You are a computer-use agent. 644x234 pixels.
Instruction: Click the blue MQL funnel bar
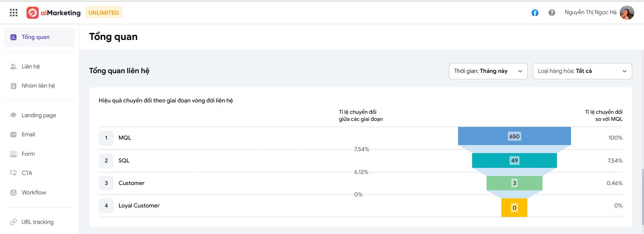(x=514, y=136)
